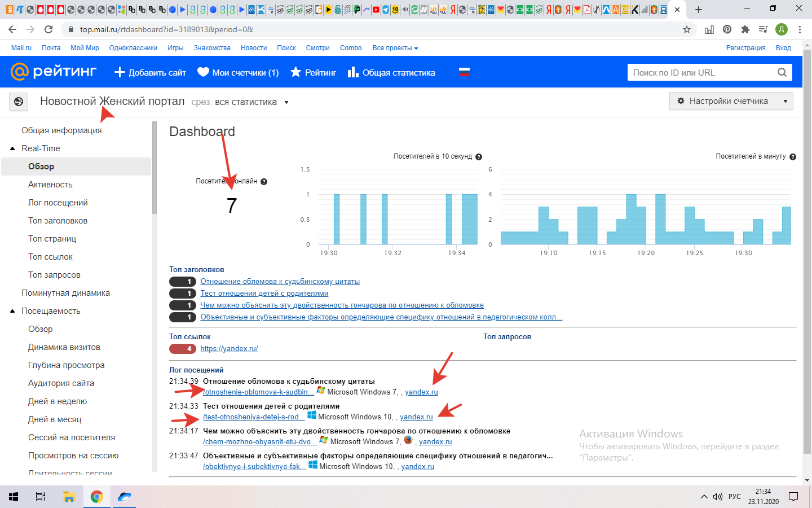Collapse the Посещаемость section
This screenshot has height=508, width=812.
[x=12, y=311]
